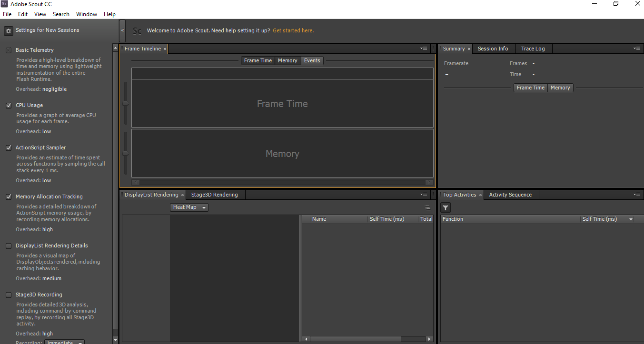Open the Help menu

coord(109,14)
